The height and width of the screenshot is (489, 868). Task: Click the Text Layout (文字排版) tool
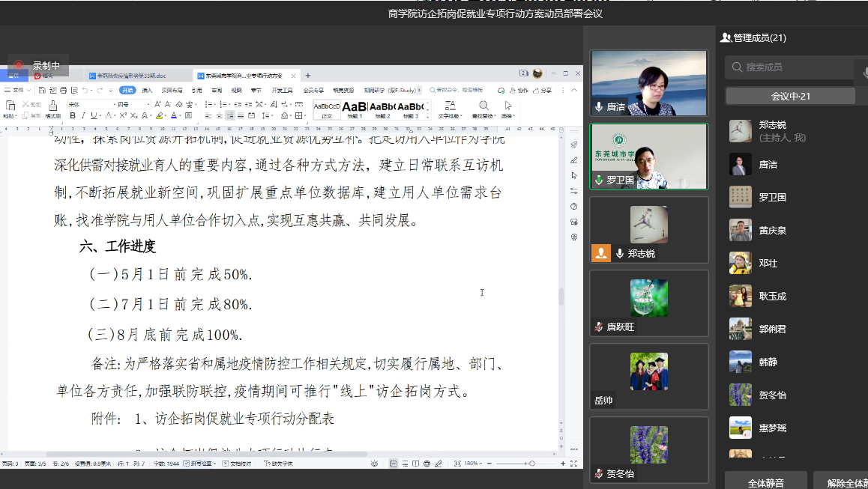pos(450,109)
